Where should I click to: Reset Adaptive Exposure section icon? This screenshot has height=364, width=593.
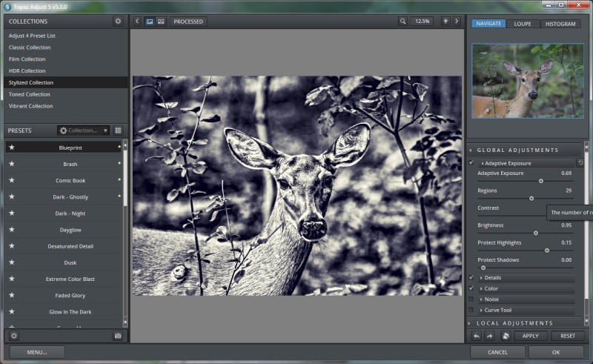(x=580, y=163)
